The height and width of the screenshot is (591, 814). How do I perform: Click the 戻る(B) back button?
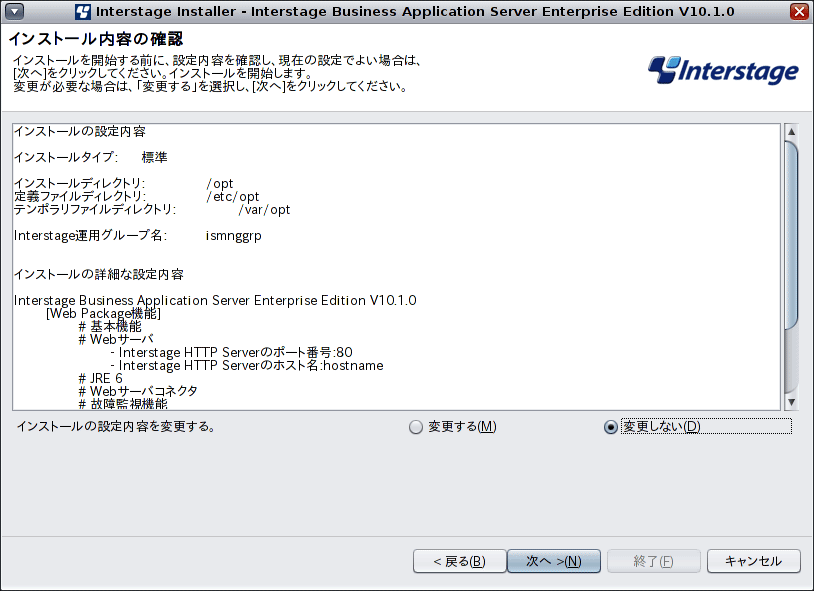point(459,561)
